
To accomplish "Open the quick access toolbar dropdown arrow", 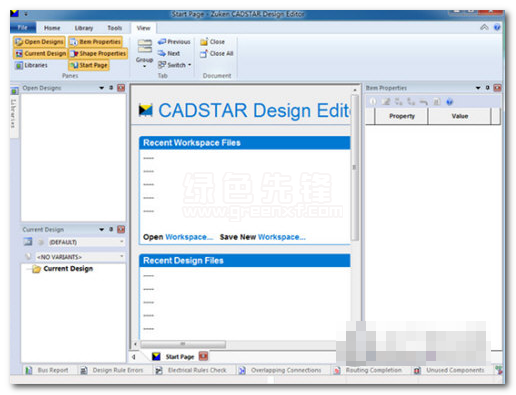I will [x=26, y=14].
